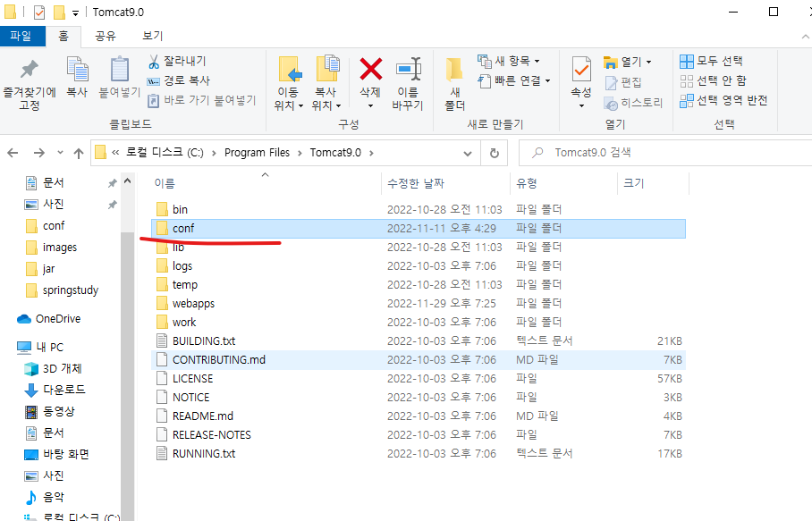This screenshot has width=812, height=521.
Task: Click Invert selection (선택 영역 반전)
Action: 723,100
